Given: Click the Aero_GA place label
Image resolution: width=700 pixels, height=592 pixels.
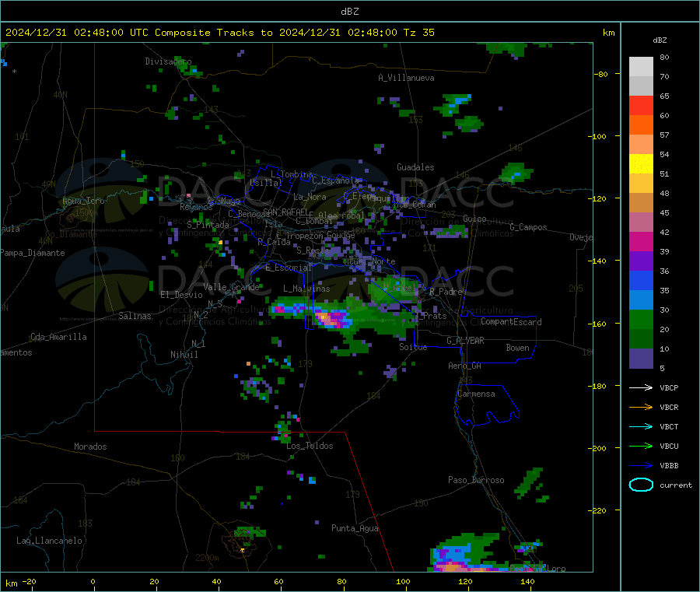Looking at the screenshot, I should 465,366.
